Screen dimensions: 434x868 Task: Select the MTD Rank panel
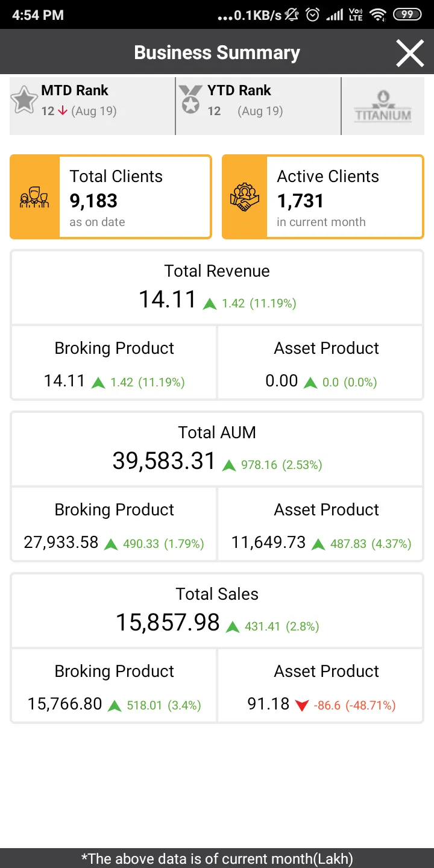[92, 106]
